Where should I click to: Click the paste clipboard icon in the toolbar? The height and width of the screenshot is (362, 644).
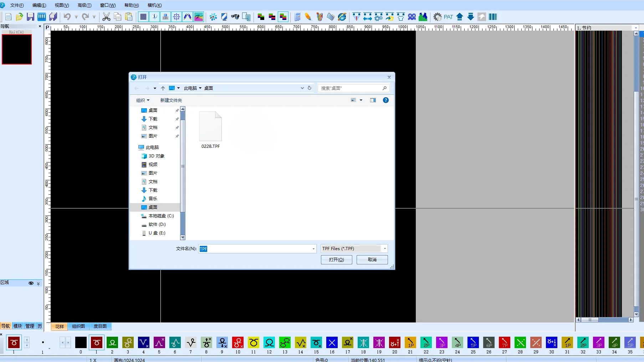(129, 17)
